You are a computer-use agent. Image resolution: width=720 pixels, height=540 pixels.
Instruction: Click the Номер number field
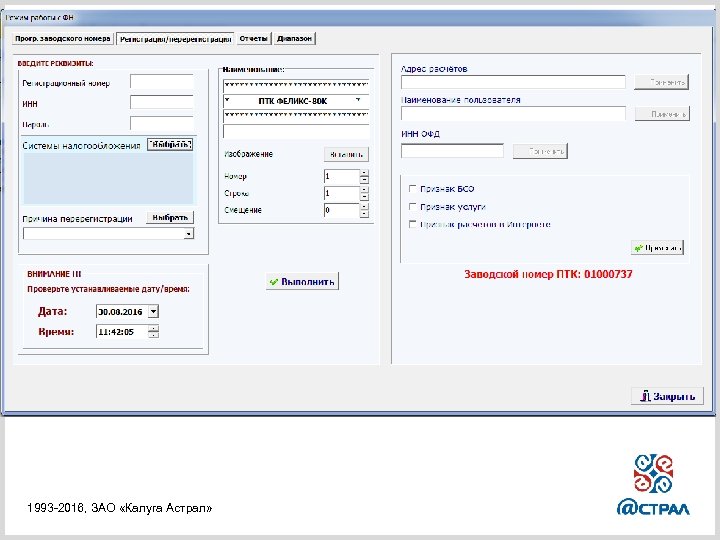pyautogui.click(x=342, y=176)
